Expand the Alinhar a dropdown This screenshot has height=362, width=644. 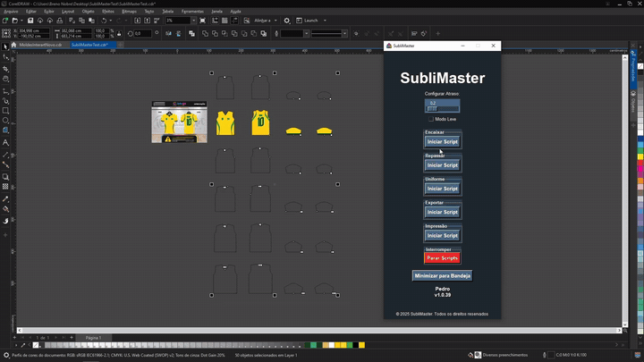pyautogui.click(x=275, y=21)
